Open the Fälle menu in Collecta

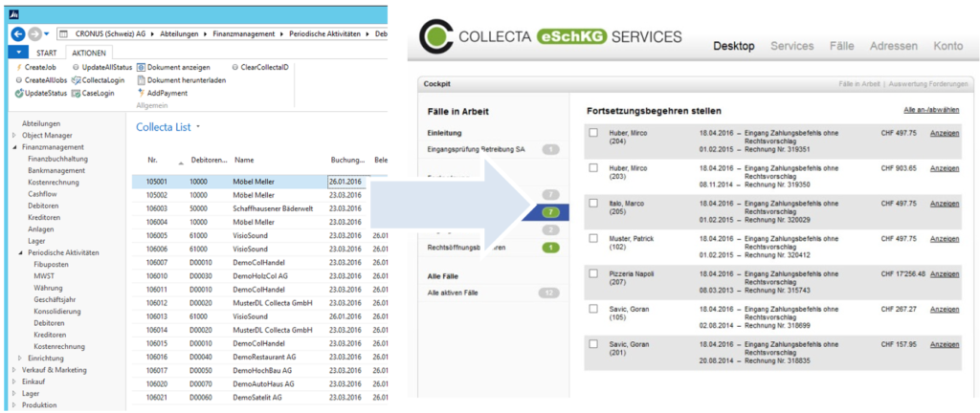click(842, 46)
